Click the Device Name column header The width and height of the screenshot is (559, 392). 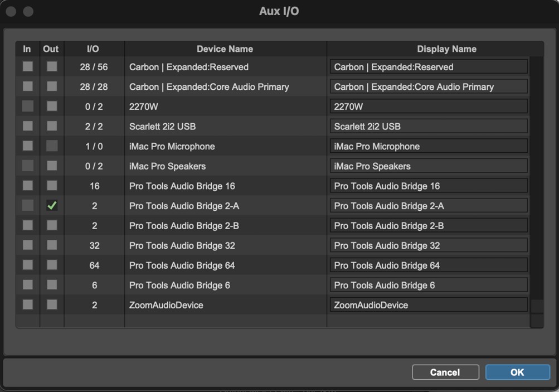click(225, 49)
